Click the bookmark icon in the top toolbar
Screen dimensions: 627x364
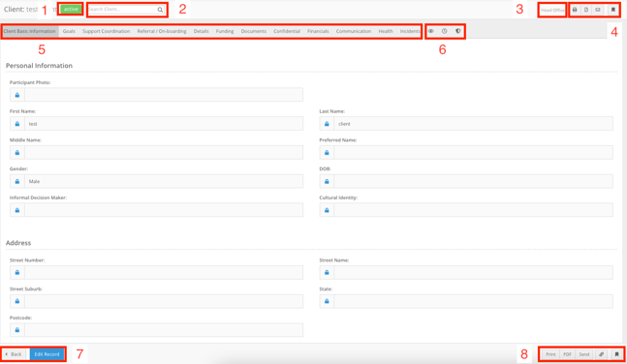[x=613, y=10]
